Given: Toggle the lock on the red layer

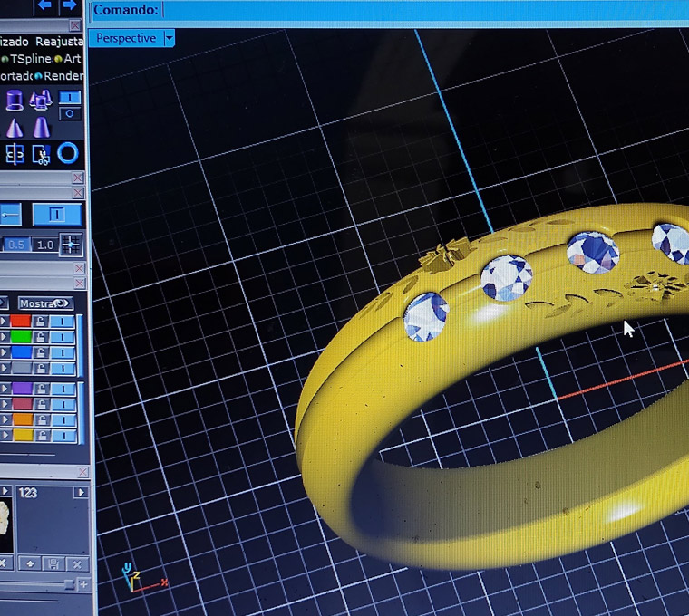Looking at the screenshot, I should tap(39, 322).
